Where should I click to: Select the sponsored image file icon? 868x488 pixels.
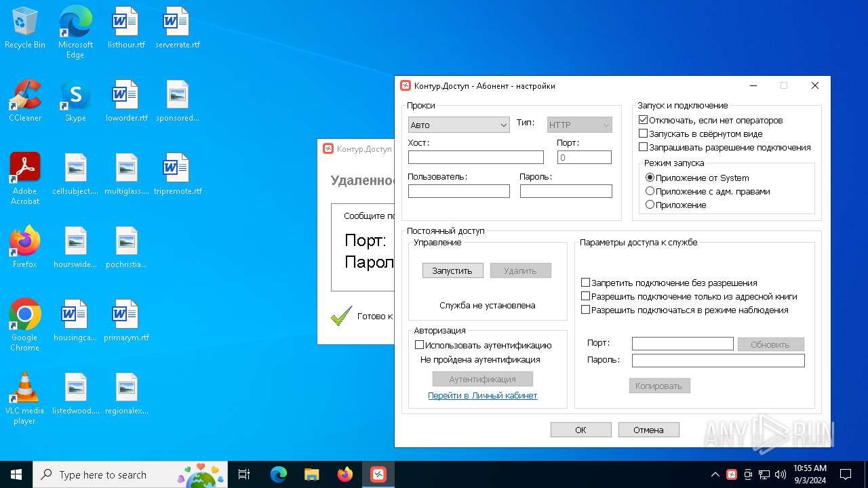(x=177, y=102)
